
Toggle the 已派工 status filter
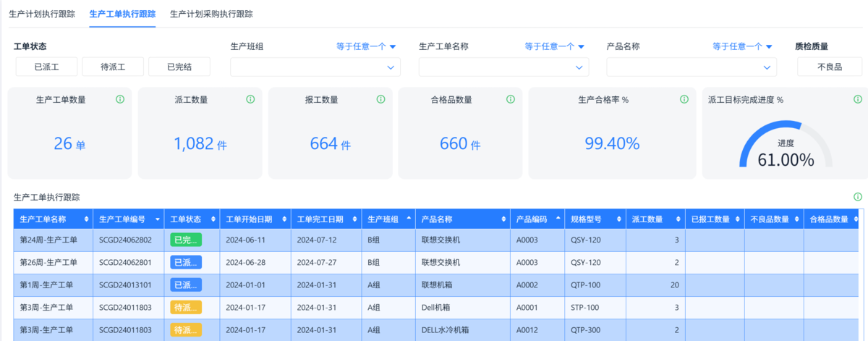tap(46, 67)
